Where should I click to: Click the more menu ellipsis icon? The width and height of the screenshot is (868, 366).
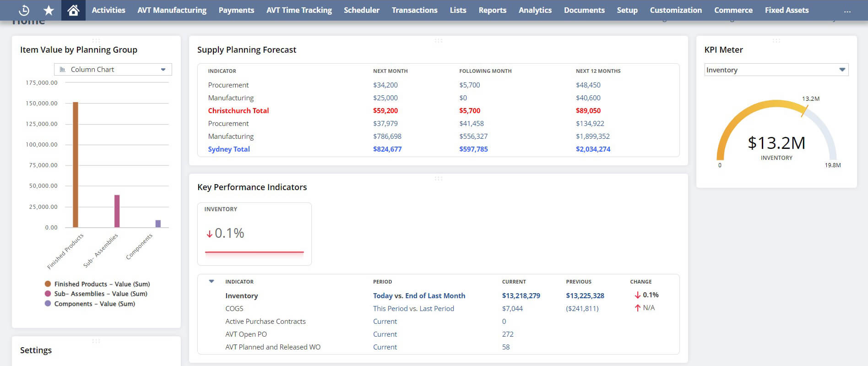(x=847, y=11)
